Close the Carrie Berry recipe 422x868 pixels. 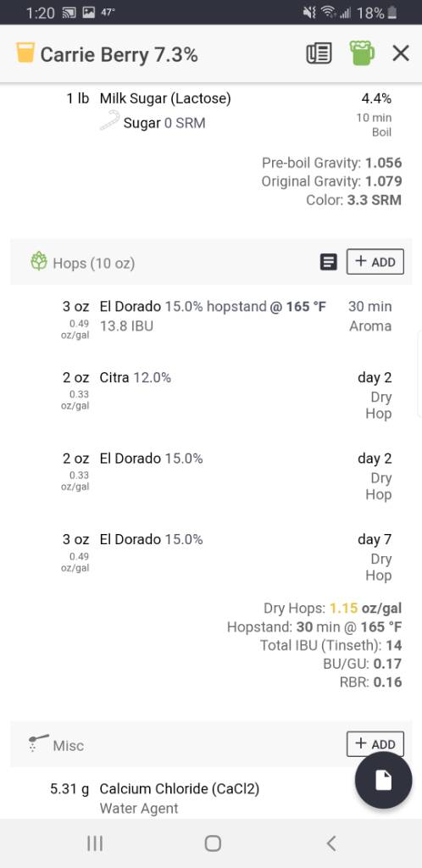click(401, 53)
